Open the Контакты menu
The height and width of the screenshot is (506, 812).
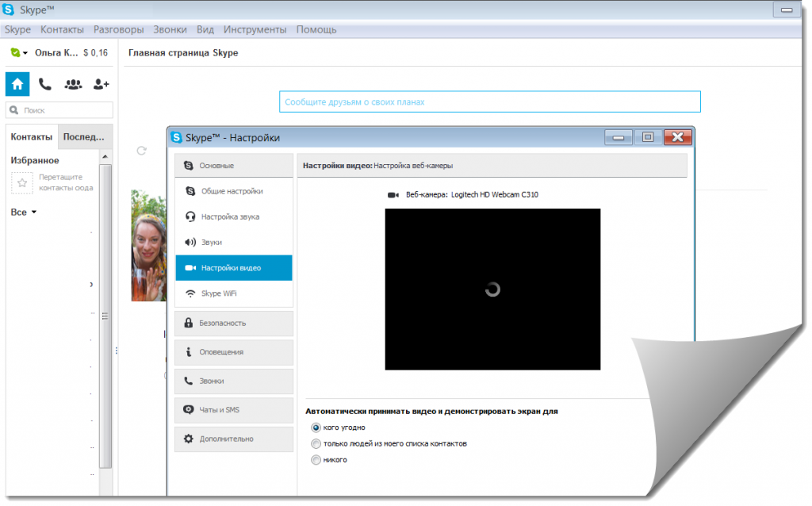click(x=62, y=29)
